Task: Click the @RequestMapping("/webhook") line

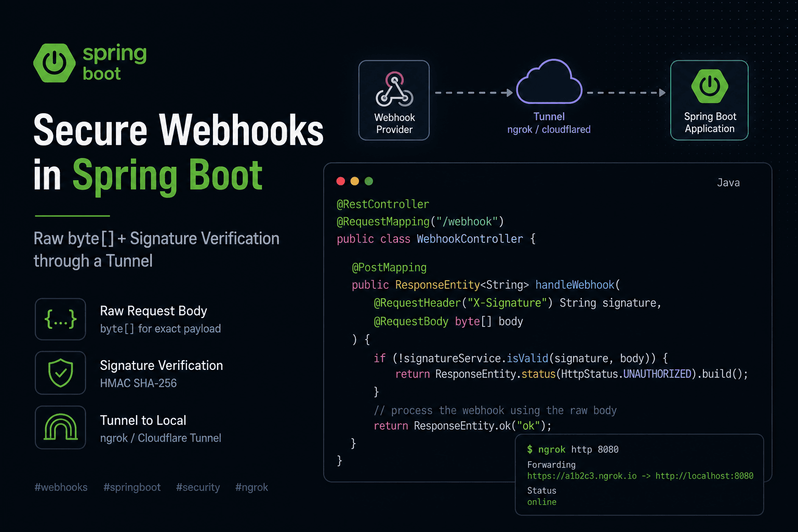Action: click(420, 222)
